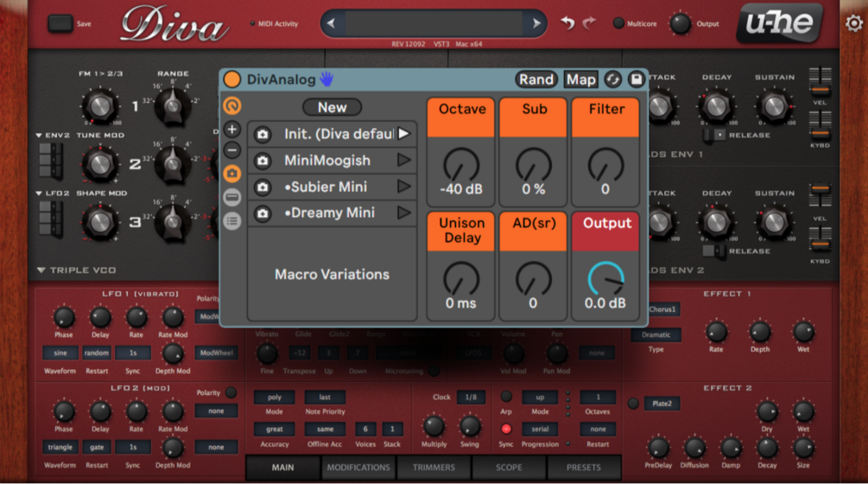Click the refresh arrows icon beside Map
This screenshot has width=868, height=484.
point(612,80)
